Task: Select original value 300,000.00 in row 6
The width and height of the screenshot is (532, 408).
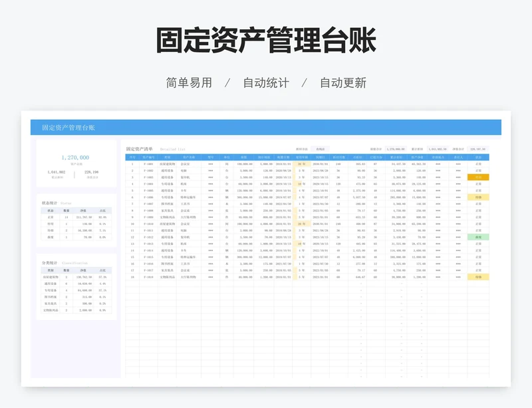Action: pos(245,198)
